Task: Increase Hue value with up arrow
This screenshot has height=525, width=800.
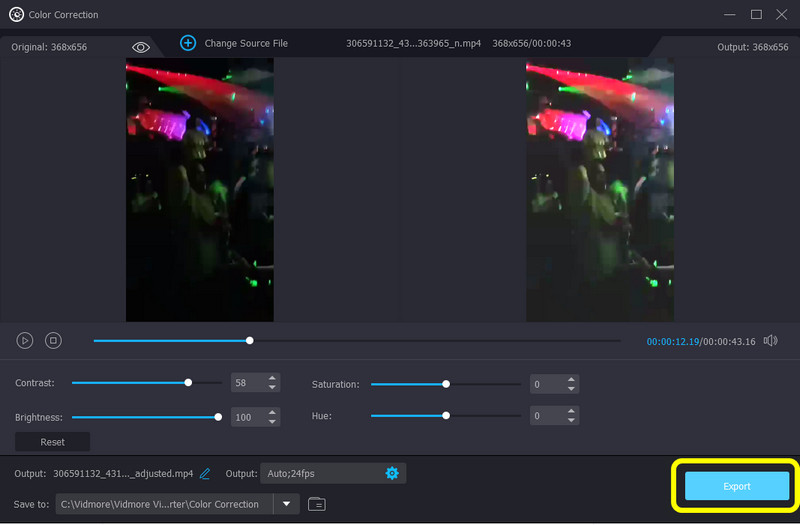Action: 571,411
